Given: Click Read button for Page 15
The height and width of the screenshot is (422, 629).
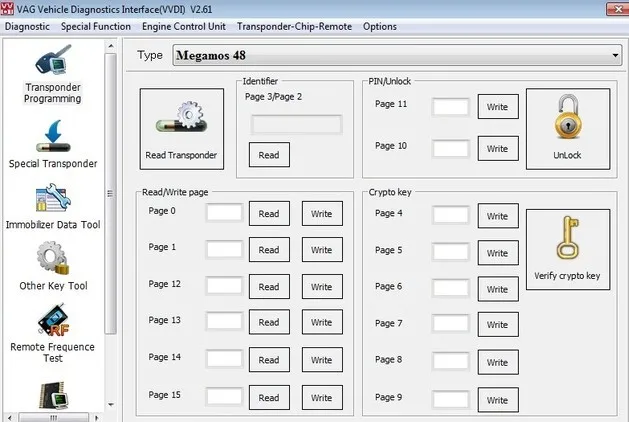Looking at the screenshot, I should (269, 398).
